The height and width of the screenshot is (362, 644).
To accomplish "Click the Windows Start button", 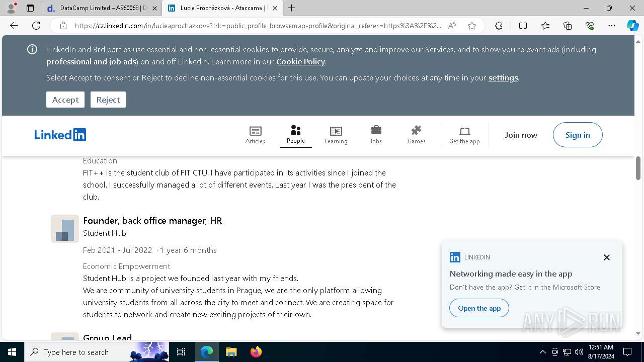I will coord(12,352).
